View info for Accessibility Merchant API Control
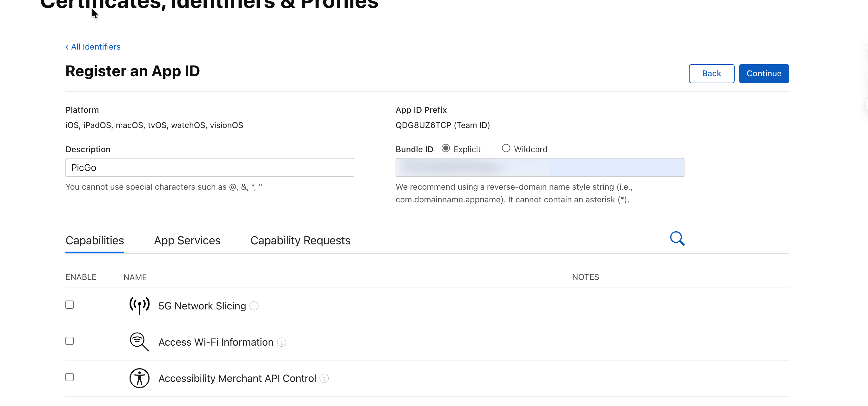This screenshot has width=868, height=406. [x=324, y=378]
